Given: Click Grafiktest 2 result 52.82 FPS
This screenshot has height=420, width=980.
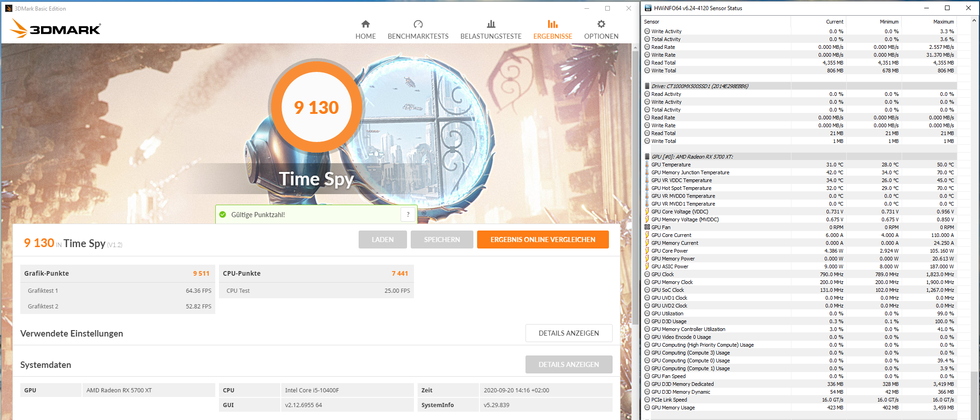Looking at the screenshot, I should coord(199,306).
